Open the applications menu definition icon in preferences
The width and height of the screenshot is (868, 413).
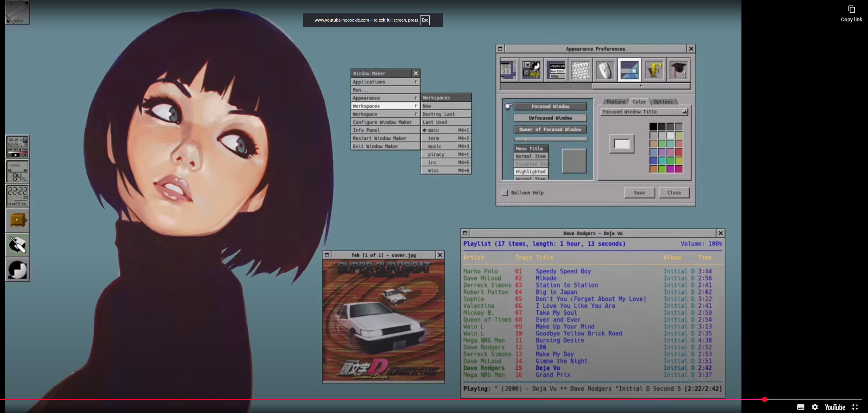556,70
